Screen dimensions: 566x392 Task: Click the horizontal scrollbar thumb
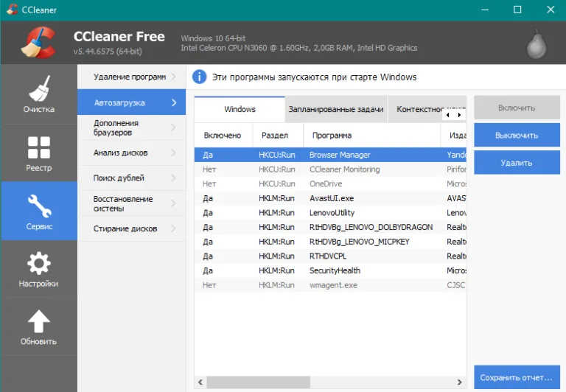(258, 382)
